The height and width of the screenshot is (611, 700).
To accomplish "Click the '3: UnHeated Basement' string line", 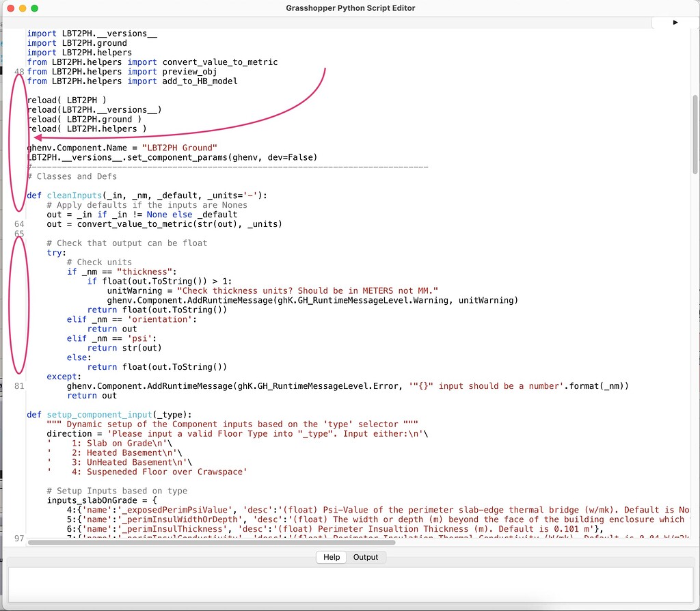I will 119,463.
